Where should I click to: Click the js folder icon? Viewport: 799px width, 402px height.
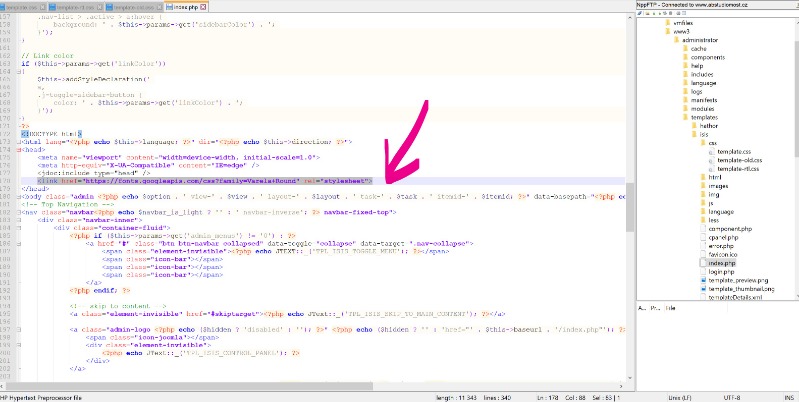coord(703,203)
